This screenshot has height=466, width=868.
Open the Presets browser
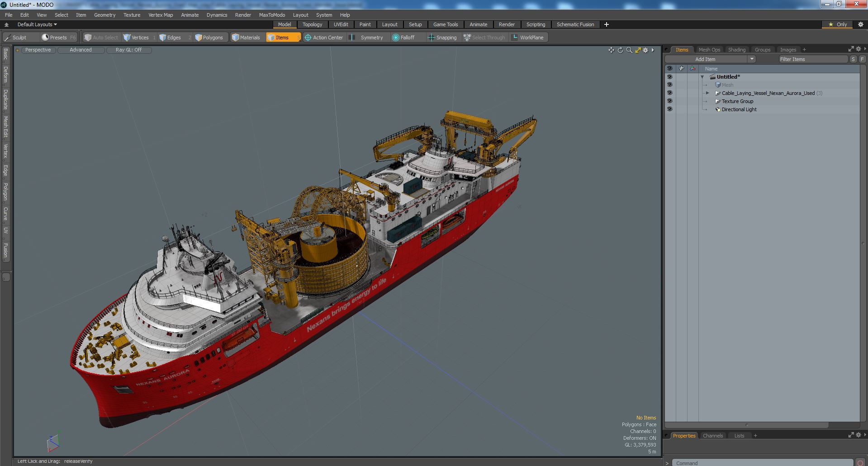[x=58, y=38]
